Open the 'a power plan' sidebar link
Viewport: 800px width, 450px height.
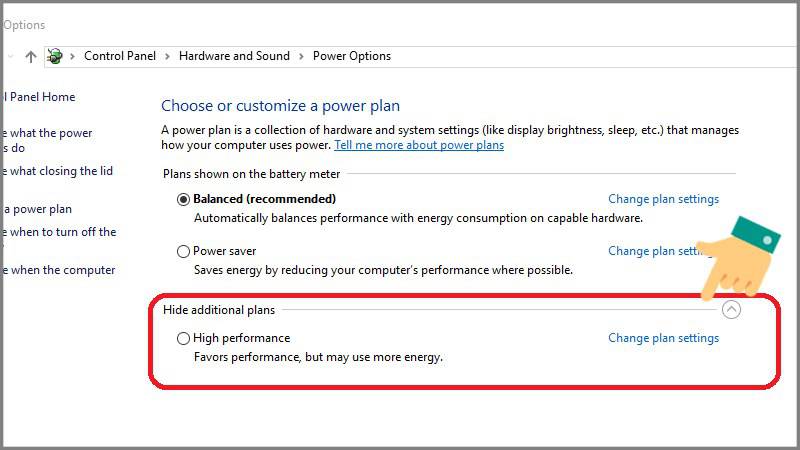[x=37, y=209]
